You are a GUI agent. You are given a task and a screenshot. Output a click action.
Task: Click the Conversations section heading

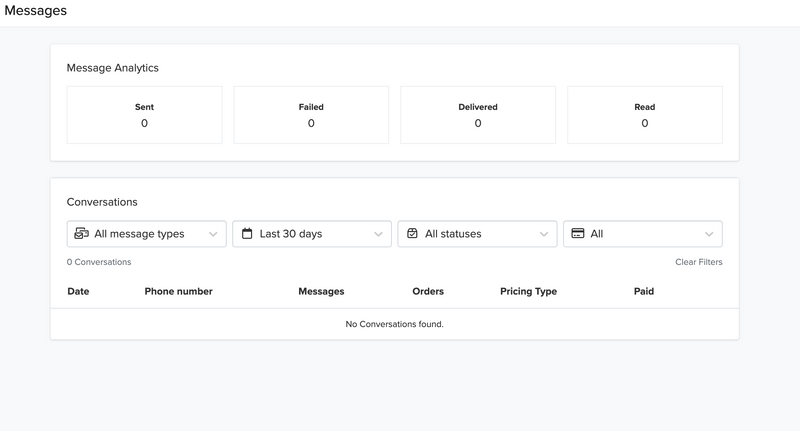click(x=102, y=202)
